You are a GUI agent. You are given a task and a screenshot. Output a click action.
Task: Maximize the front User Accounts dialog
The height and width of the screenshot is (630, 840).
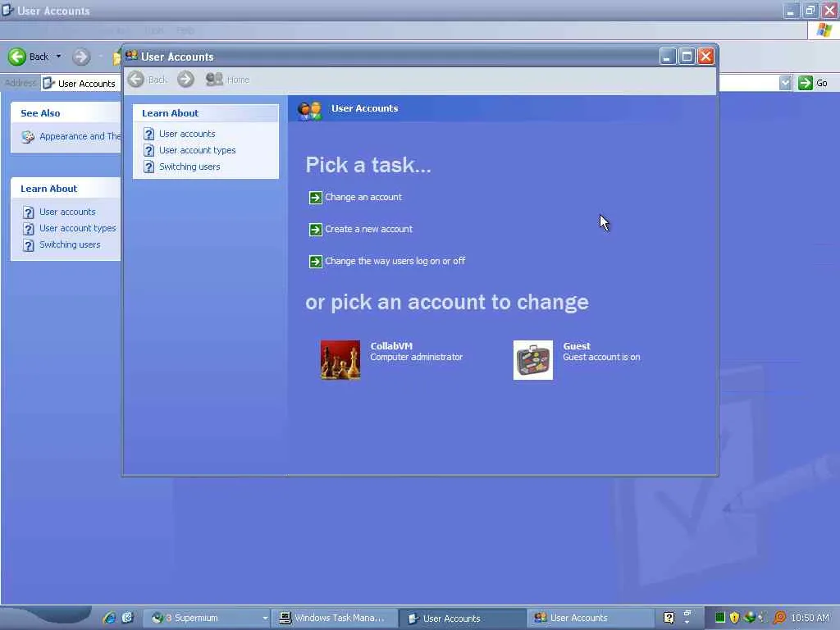point(687,57)
